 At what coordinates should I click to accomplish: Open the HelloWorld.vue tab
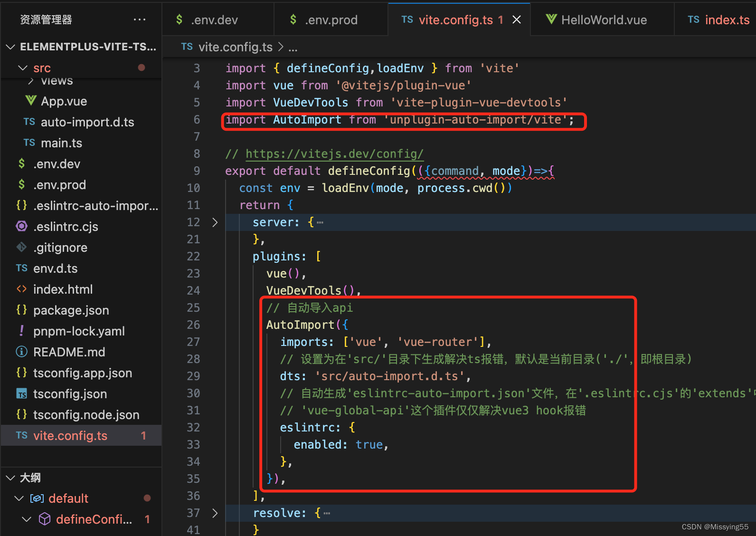coord(602,19)
